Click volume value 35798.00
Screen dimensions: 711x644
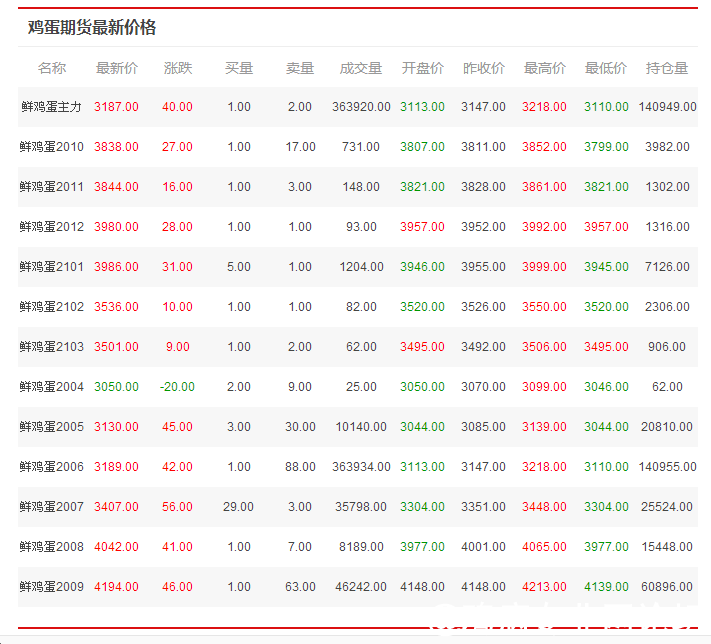361,507
